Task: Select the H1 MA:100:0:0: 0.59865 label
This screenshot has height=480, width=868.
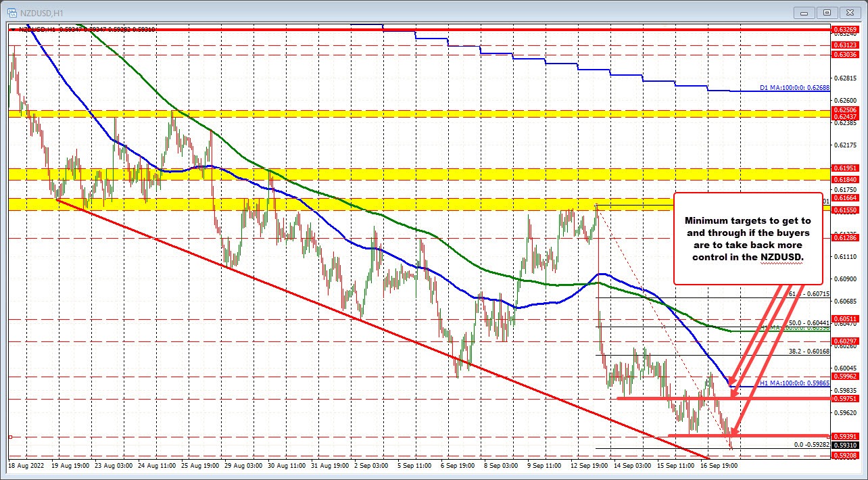Action: [x=794, y=383]
